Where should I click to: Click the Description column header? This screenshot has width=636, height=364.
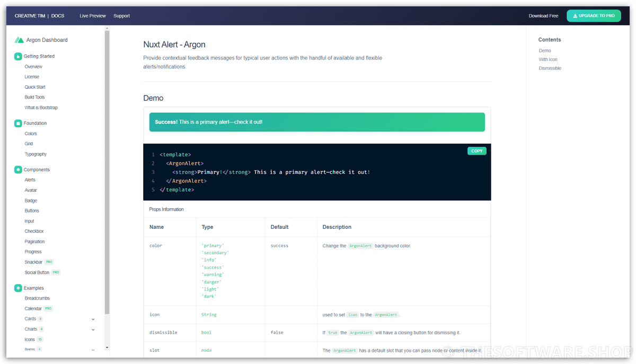click(337, 227)
